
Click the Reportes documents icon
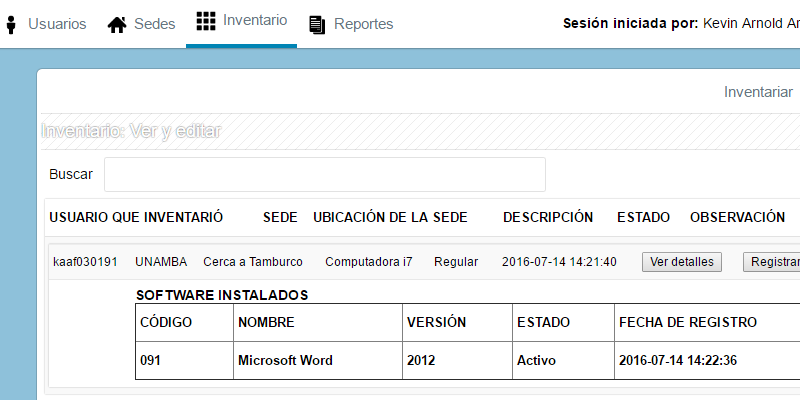click(x=317, y=24)
